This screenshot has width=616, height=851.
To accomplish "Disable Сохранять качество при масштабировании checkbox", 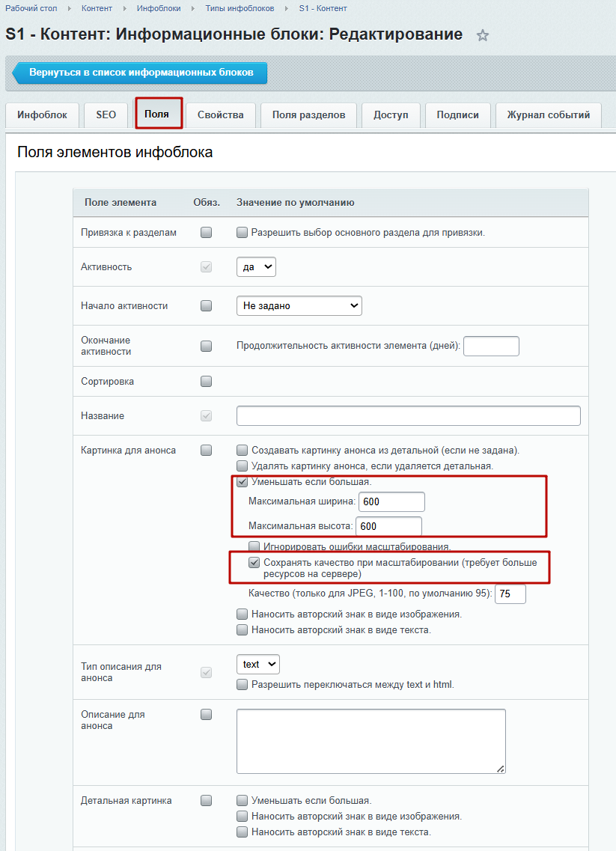I will tap(254, 561).
